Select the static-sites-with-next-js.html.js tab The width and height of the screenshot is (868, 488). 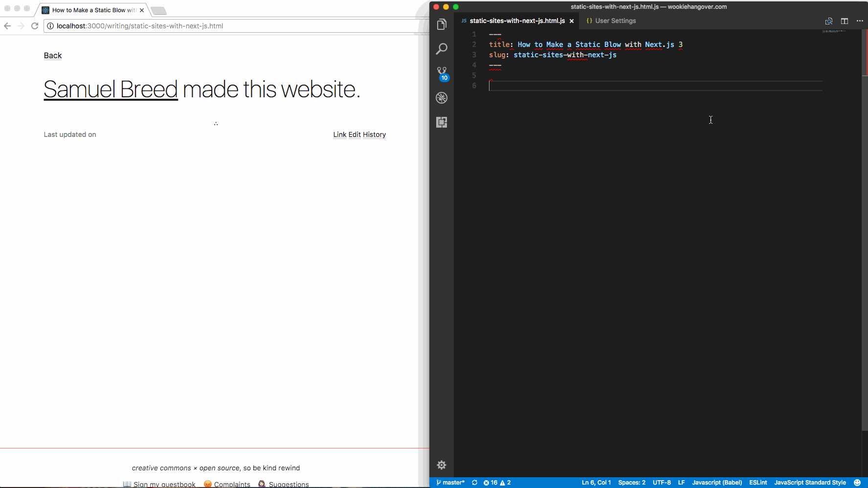coord(516,21)
